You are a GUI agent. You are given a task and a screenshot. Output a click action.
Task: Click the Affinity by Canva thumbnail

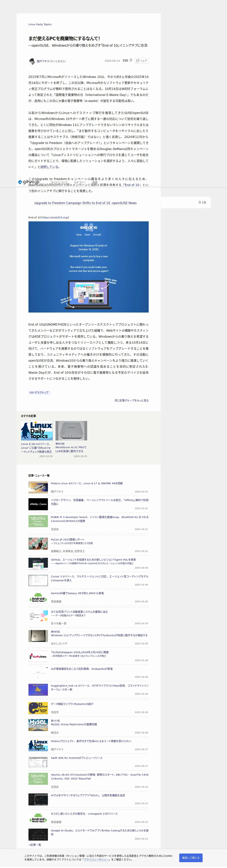38,504
